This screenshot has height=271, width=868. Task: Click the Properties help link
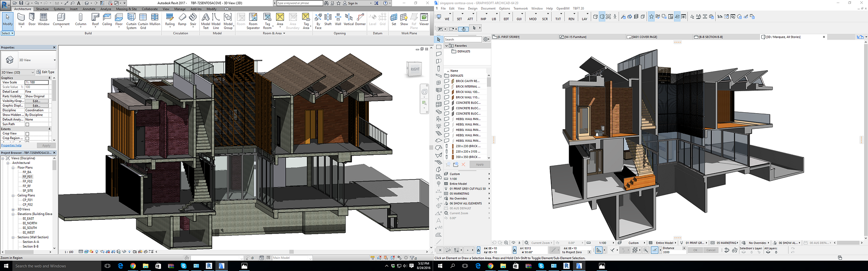pos(11,145)
